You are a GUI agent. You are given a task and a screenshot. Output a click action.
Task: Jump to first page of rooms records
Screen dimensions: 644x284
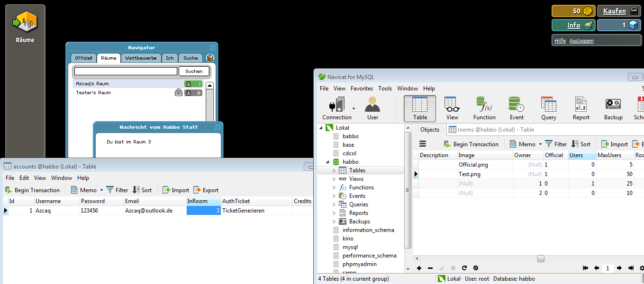[x=586, y=268]
